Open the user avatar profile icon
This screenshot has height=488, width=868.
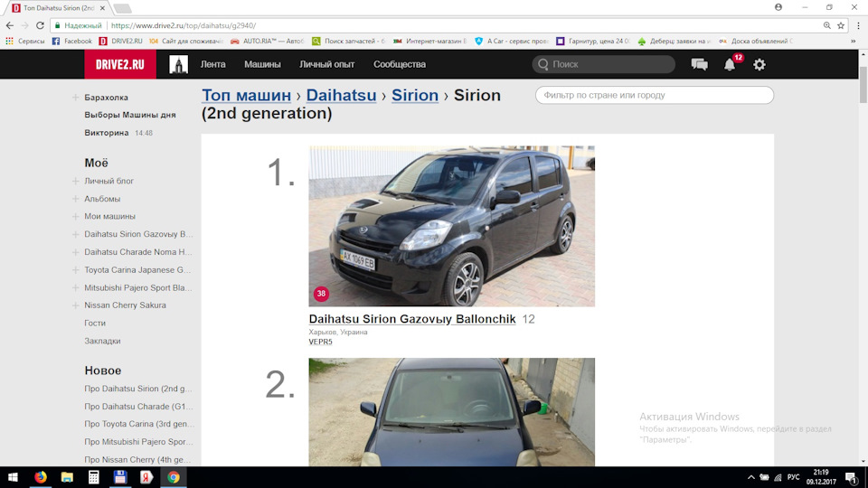pyautogui.click(x=178, y=64)
